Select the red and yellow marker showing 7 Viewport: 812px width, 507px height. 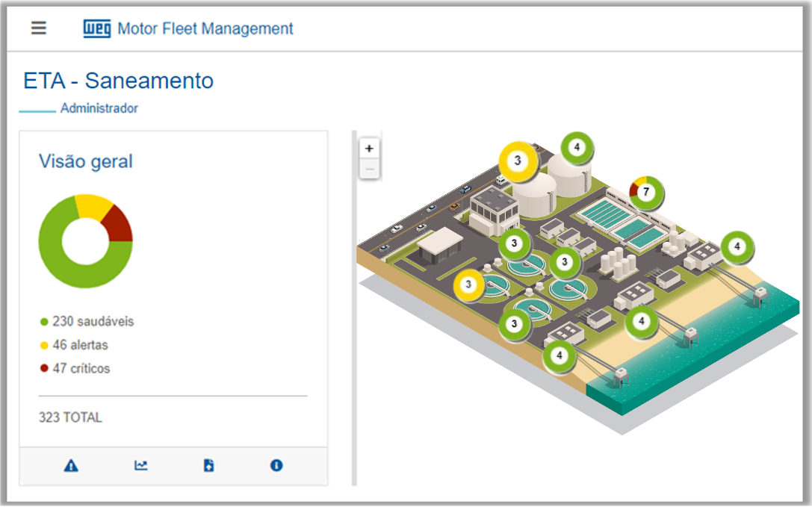tap(647, 193)
